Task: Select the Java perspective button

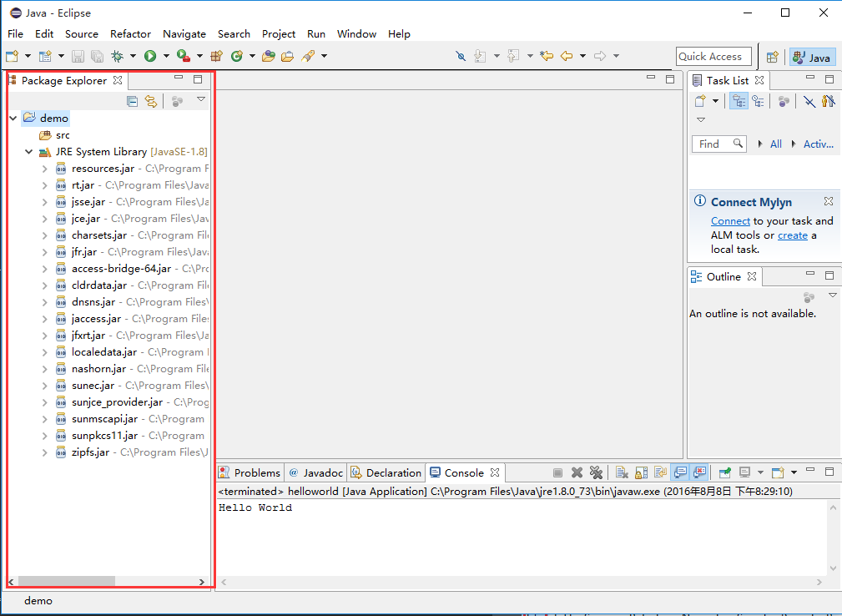Action: 812,57
